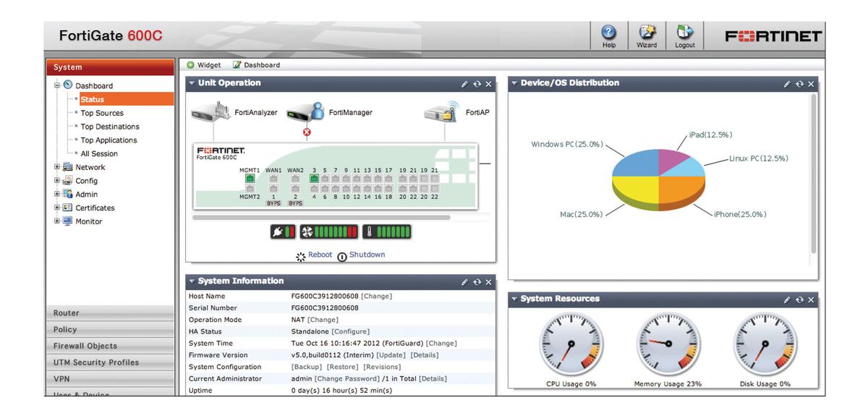Click the FortiAnalyzer device icon
This screenshot has width=868, height=416.
point(211,112)
